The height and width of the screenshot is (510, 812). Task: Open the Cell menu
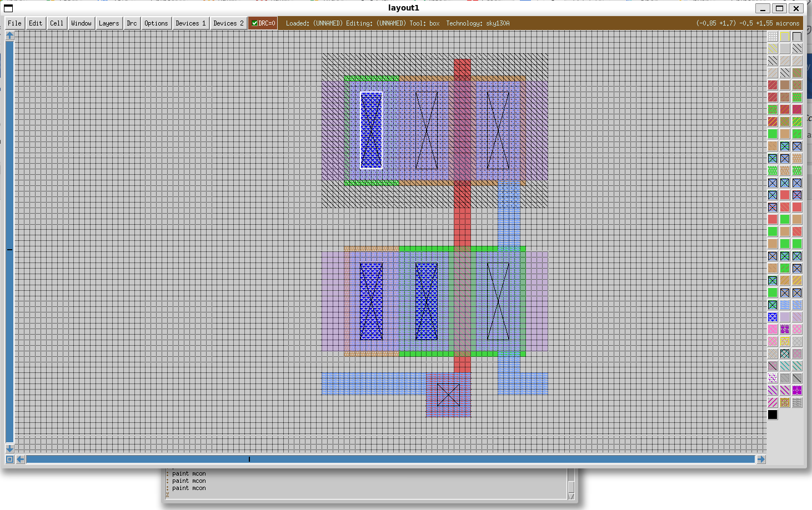57,23
